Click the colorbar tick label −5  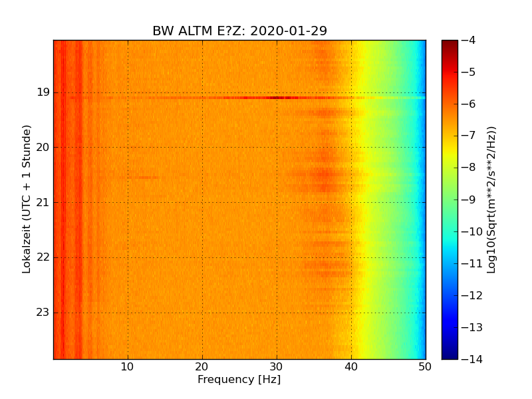point(469,72)
